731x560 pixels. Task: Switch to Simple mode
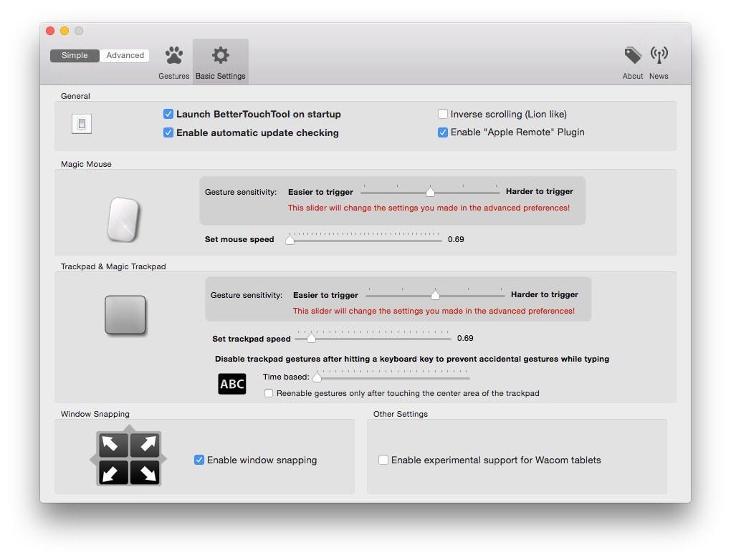75,55
